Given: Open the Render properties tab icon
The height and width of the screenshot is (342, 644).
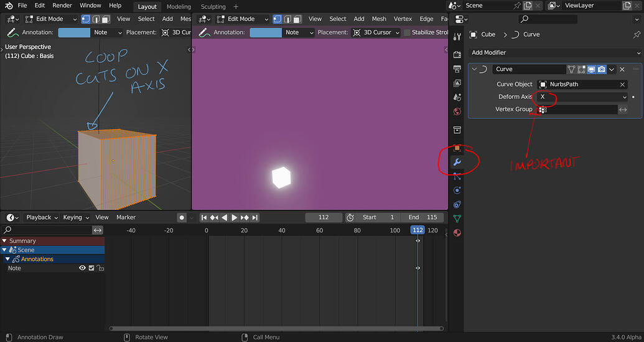Looking at the screenshot, I should click(457, 54).
